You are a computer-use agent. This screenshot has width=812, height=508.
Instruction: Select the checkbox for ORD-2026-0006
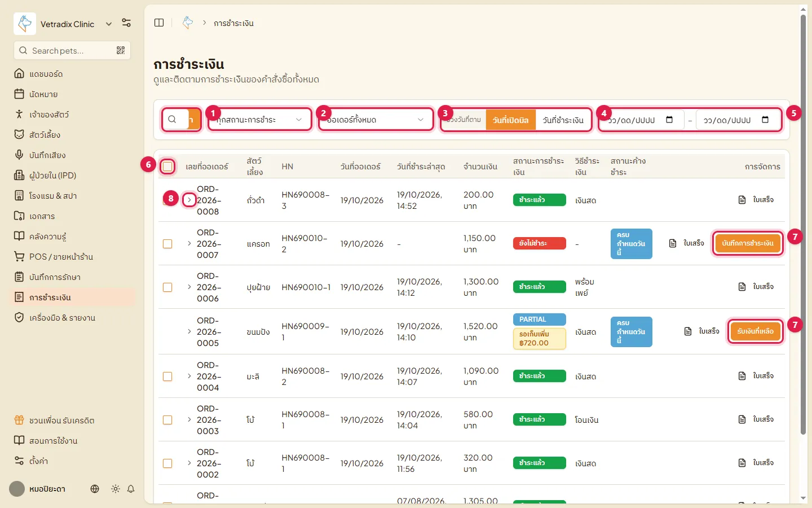[167, 287]
